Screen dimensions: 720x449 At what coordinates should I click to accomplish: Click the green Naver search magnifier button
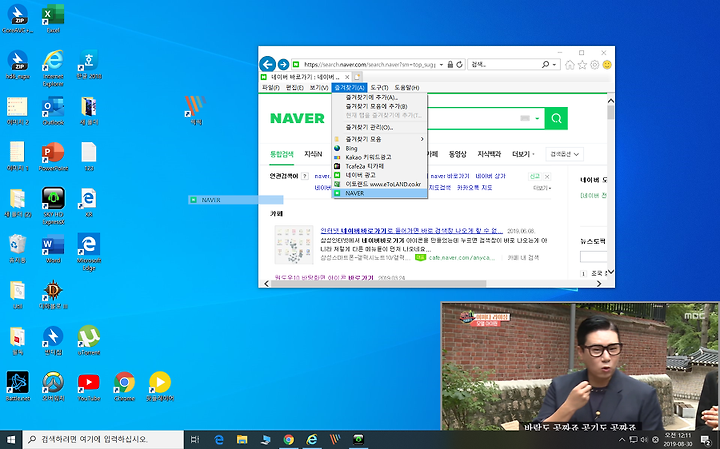click(x=556, y=118)
